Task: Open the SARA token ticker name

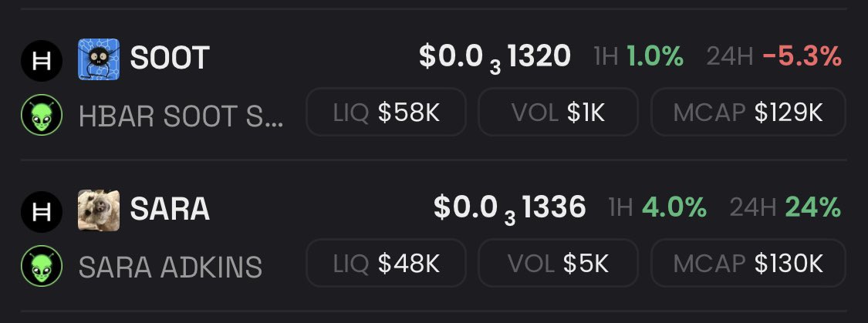Action: tap(170, 209)
